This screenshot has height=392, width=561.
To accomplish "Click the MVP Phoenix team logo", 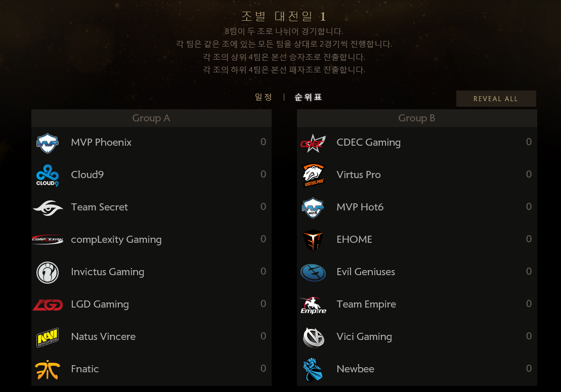I will [48, 143].
